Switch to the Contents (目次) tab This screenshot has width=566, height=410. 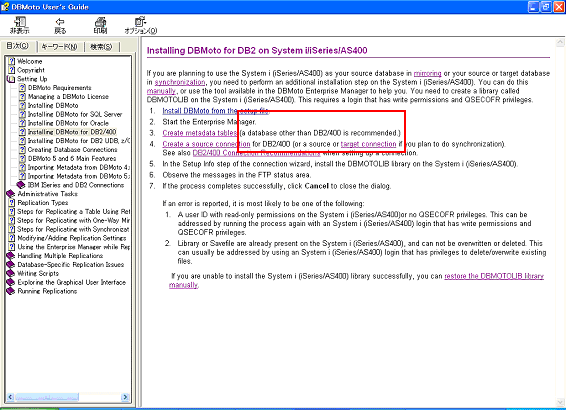tap(18, 46)
